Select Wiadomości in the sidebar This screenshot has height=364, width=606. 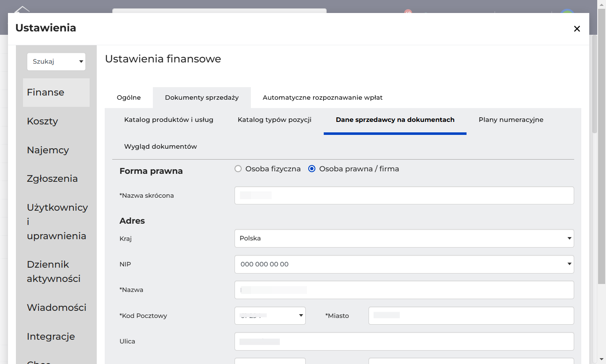point(56,307)
